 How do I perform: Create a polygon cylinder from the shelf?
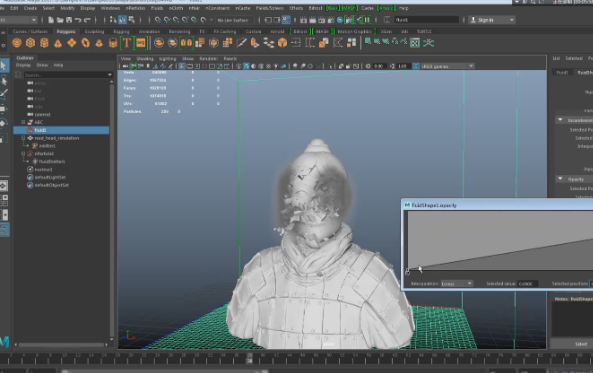[x=44, y=43]
